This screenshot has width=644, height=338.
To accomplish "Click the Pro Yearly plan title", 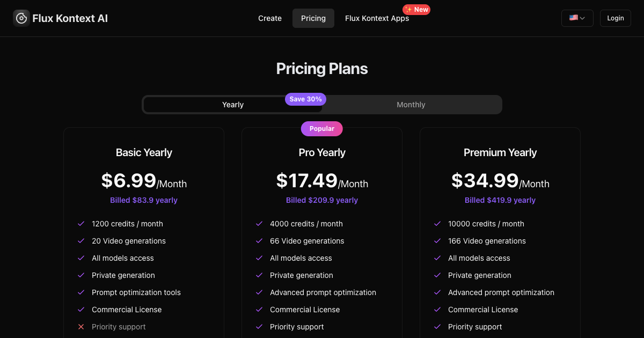I will tap(322, 152).
